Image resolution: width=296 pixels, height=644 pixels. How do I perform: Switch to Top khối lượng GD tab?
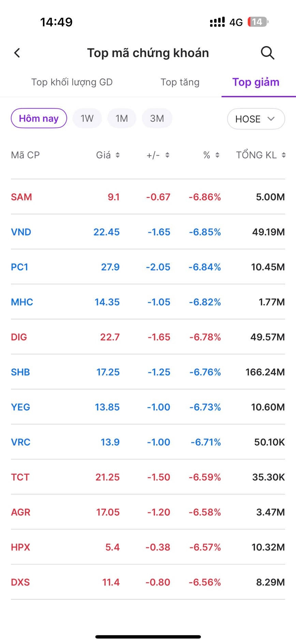click(72, 82)
